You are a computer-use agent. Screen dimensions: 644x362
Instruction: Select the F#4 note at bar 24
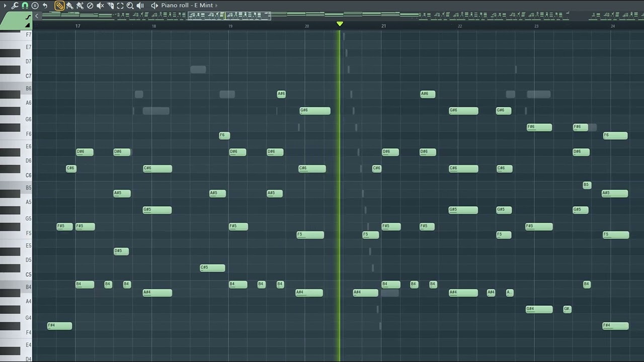point(615,326)
